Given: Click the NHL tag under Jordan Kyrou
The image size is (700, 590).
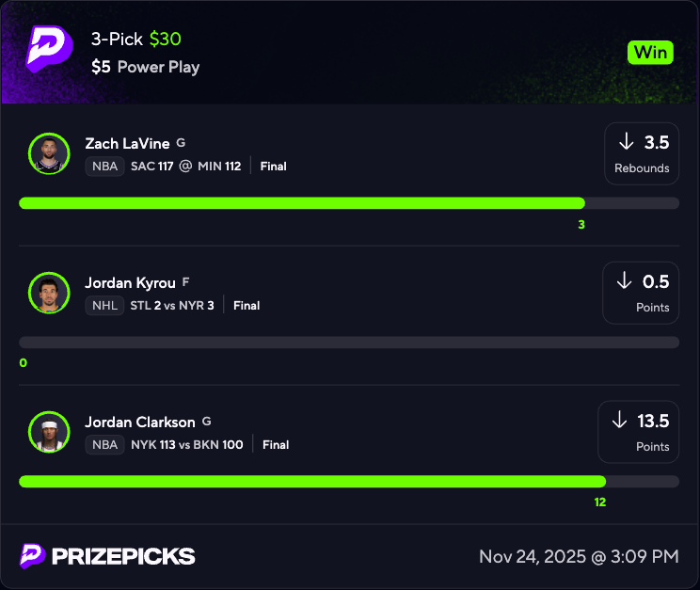Looking at the screenshot, I should [x=104, y=306].
